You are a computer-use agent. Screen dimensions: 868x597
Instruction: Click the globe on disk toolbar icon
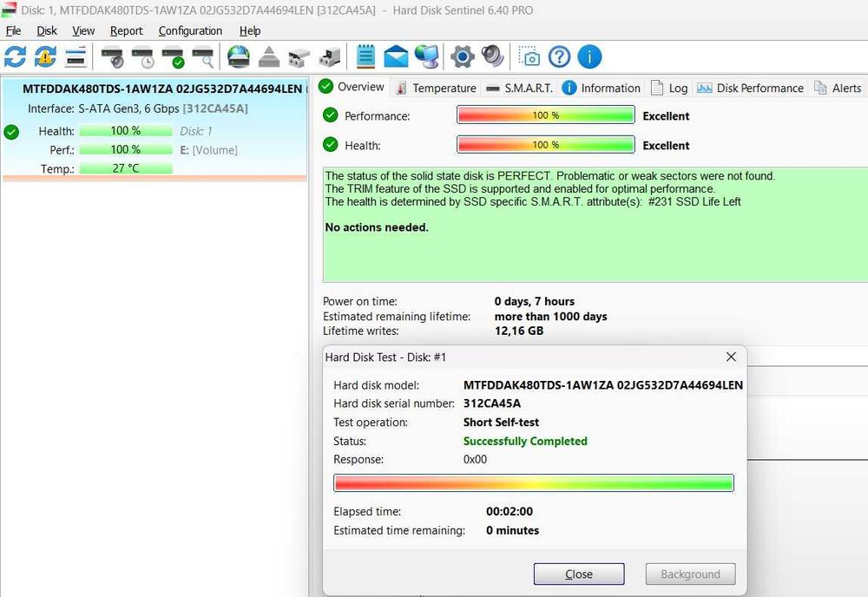[239, 56]
